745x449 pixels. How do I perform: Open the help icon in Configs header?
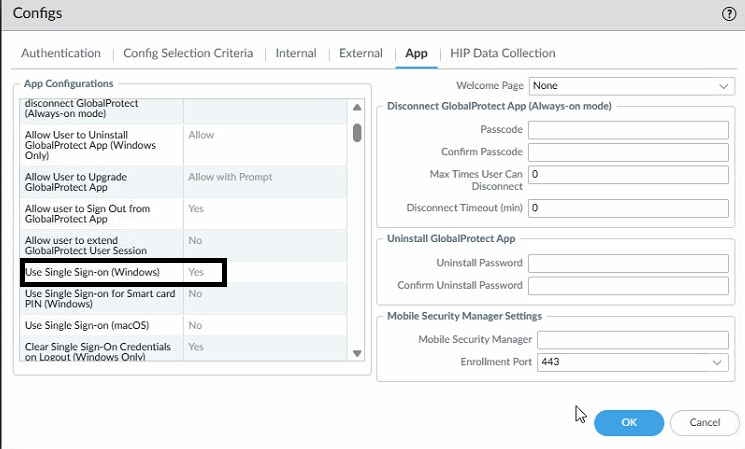point(728,14)
